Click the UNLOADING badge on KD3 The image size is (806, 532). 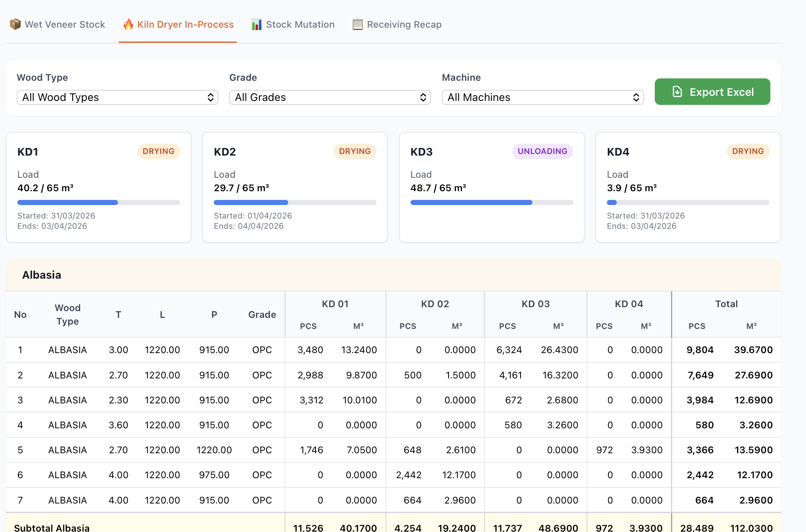point(542,151)
